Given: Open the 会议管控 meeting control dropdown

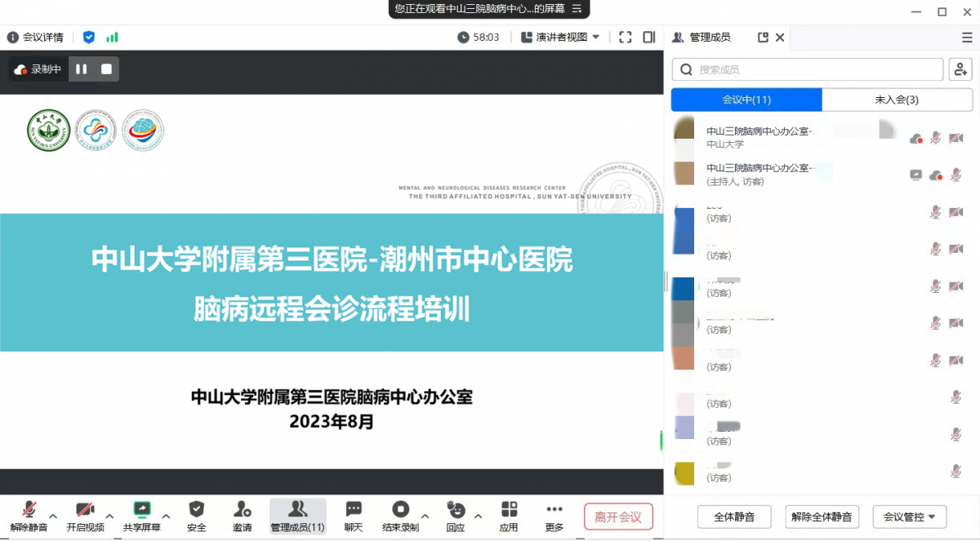Looking at the screenshot, I should click(909, 517).
